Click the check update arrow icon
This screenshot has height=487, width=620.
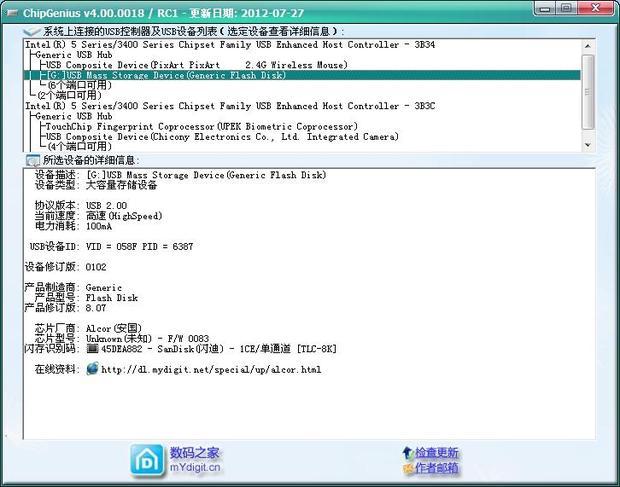[x=407, y=453]
